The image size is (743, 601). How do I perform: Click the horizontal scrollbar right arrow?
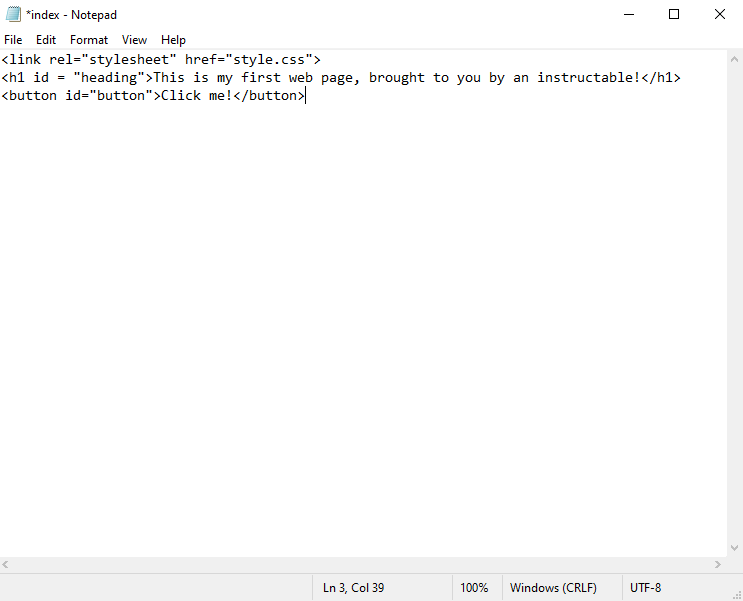pos(718,565)
